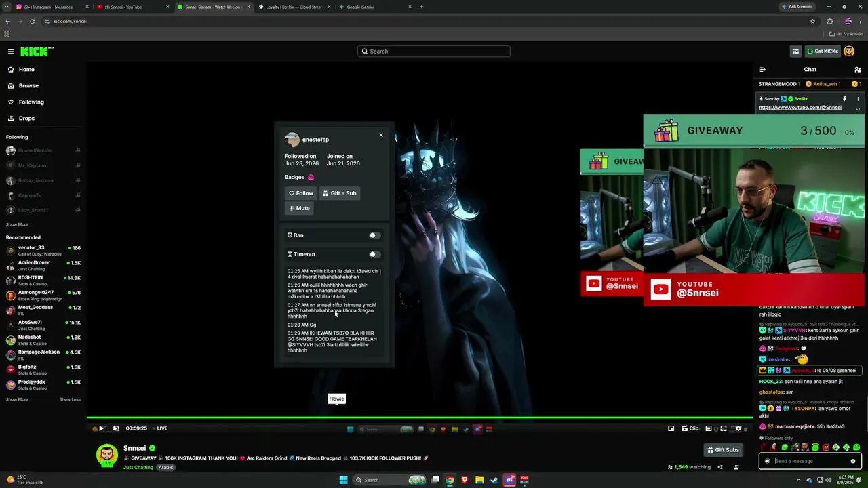Switch to the Snnsei YouTube tab
The image size is (868, 488).
click(132, 7)
